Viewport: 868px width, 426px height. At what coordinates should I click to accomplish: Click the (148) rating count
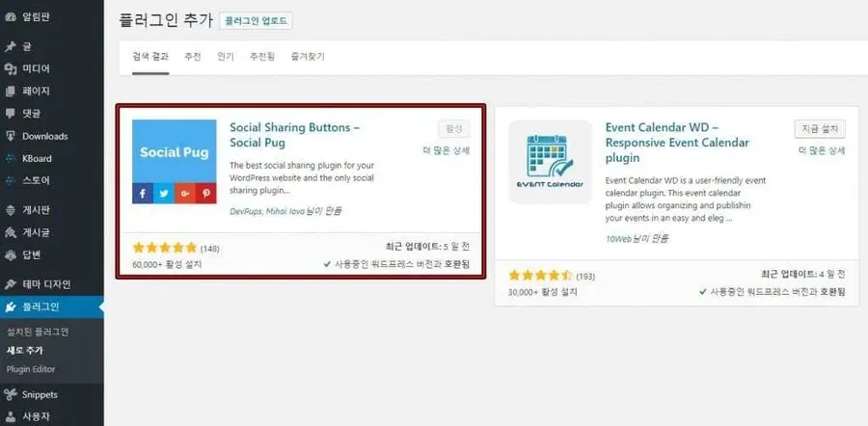(210, 249)
